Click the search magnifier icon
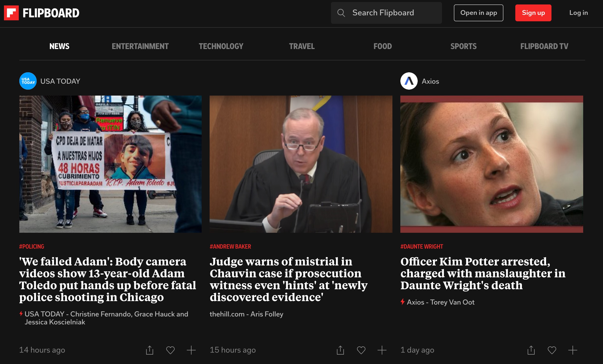Screen dimensions: 603x364 pyautogui.click(x=341, y=13)
